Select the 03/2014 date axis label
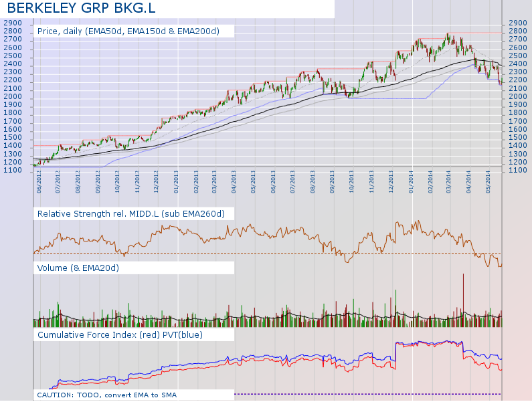 [x=448, y=183]
